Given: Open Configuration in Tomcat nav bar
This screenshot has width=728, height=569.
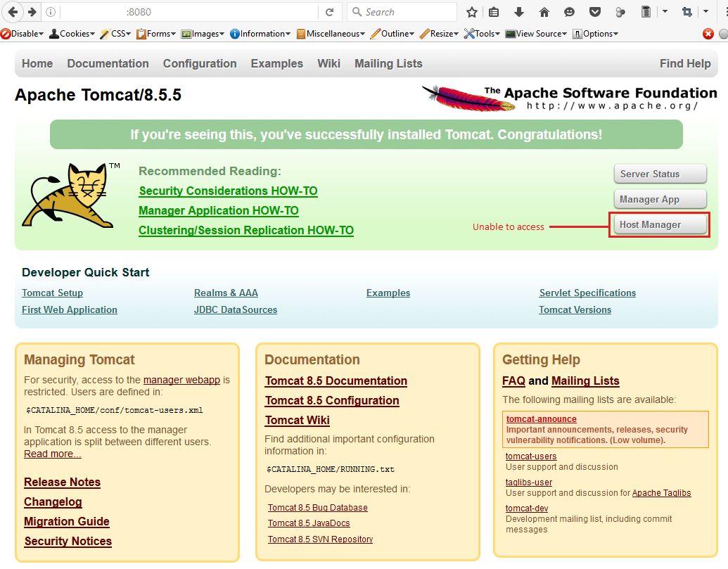Looking at the screenshot, I should (x=200, y=63).
